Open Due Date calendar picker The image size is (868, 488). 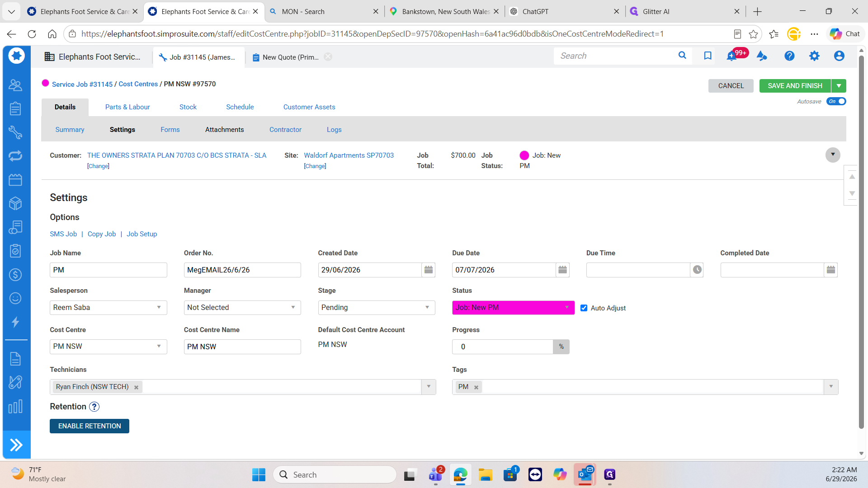click(562, 270)
